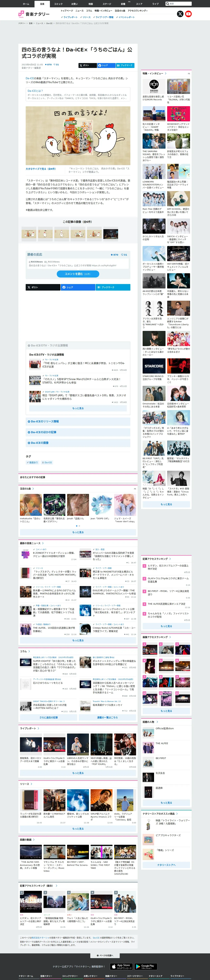Image resolution: width=210 pixels, height=980 pixels.
Task: Open the ライブレポート sub-navigation link
Action: click(69, 17)
